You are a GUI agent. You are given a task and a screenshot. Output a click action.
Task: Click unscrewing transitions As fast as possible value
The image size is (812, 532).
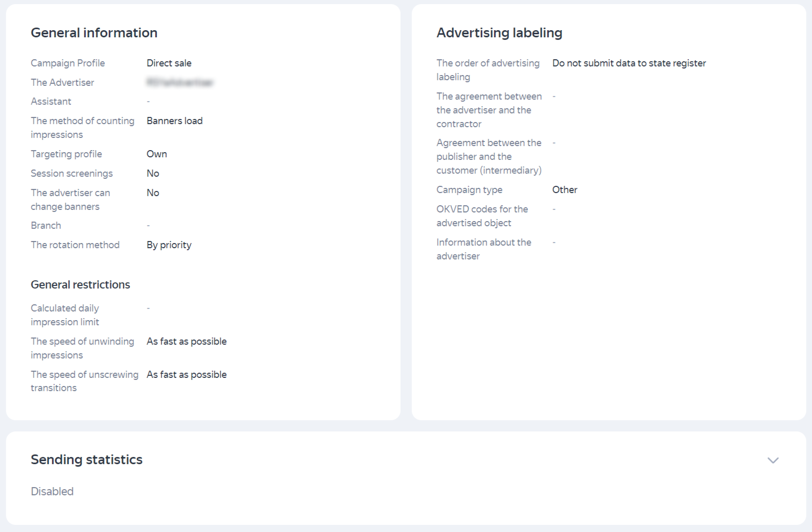coord(186,375)
